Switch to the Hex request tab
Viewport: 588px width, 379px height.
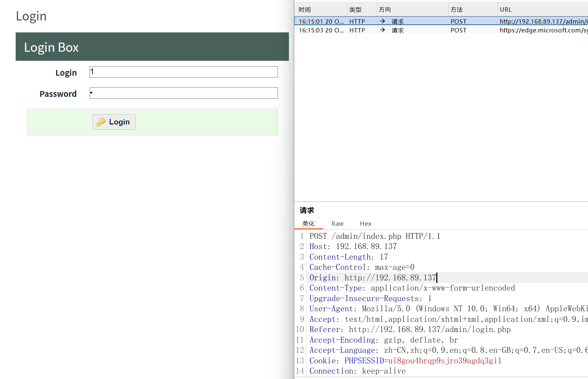click(365, 224)
